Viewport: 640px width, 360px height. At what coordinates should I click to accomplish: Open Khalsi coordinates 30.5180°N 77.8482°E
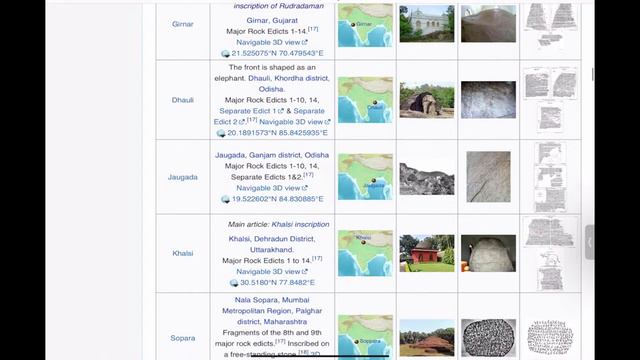[x=278, y=283]
